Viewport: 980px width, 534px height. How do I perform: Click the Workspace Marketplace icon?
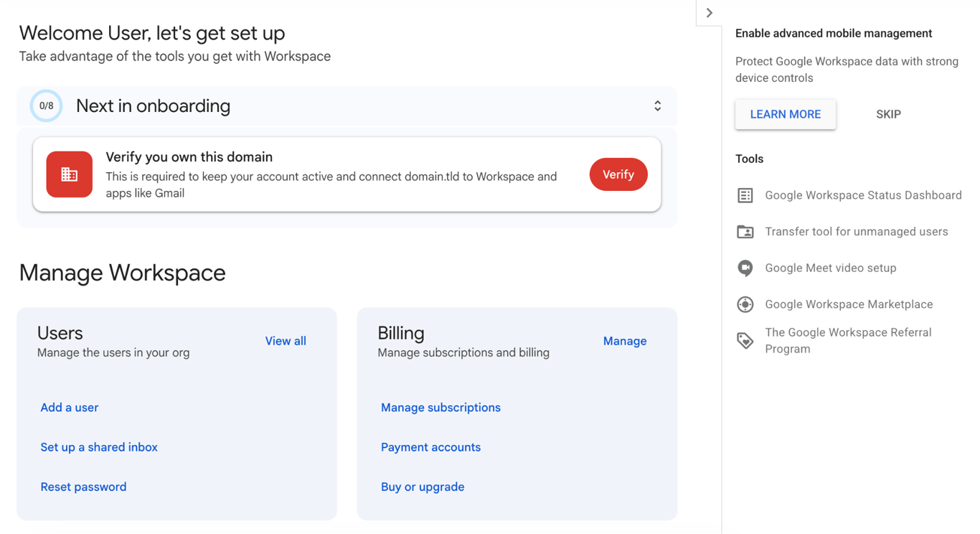(x=745, y=304)
